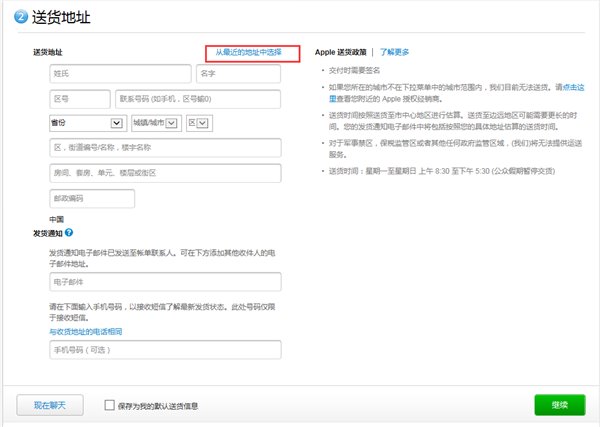Open the 区 district dropdown
The height and width of the screenshot is (427, 600).
click(197, 123)
